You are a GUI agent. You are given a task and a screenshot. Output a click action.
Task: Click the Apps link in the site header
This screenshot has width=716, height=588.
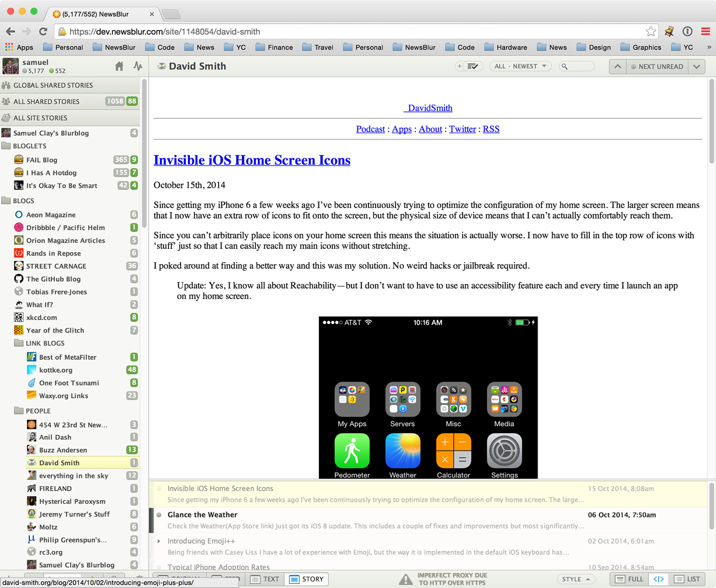pos(402,129)
